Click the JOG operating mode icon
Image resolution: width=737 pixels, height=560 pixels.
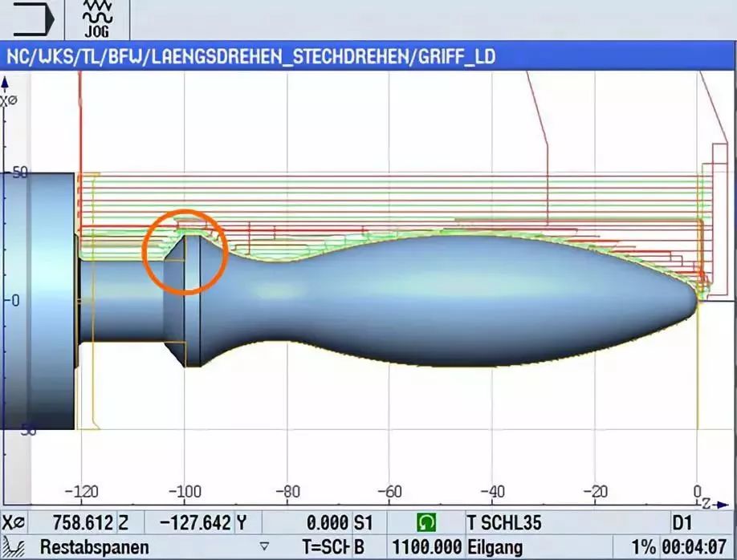coord(97,20)
